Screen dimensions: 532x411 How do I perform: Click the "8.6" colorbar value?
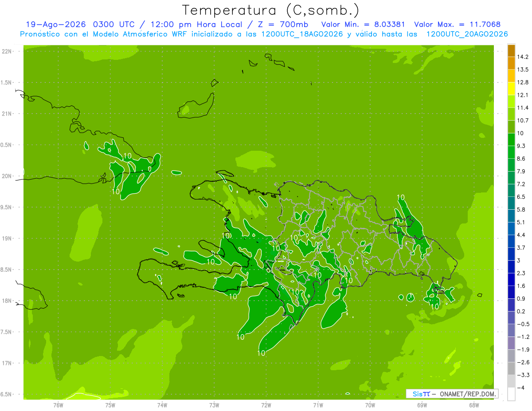coord(521,158)
